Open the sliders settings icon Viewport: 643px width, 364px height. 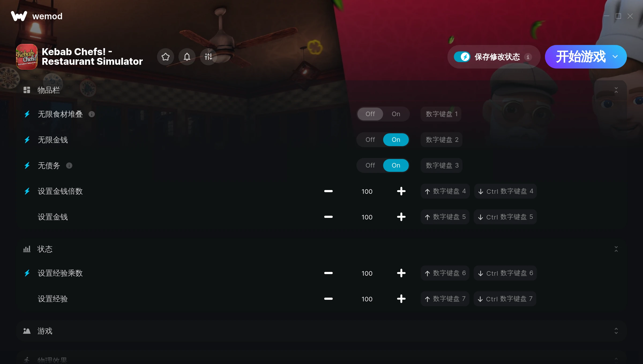pyautogui.click(x=208, y=57)
